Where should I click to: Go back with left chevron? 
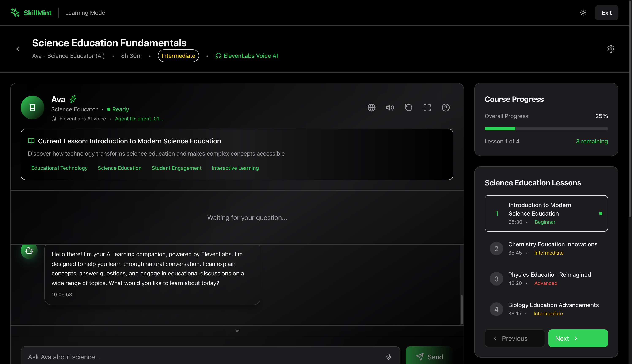(x=18, y=49)
